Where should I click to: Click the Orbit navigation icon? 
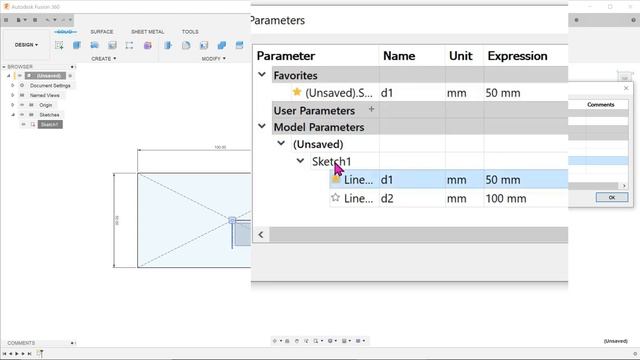pyautogui.click(x=275, y=341)
